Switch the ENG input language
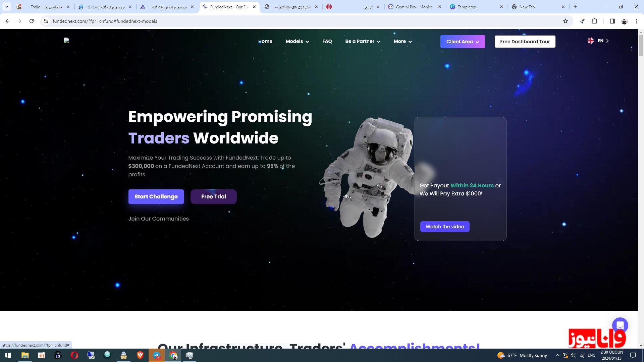Screen dimensions: 644x362 pos(591,355)
